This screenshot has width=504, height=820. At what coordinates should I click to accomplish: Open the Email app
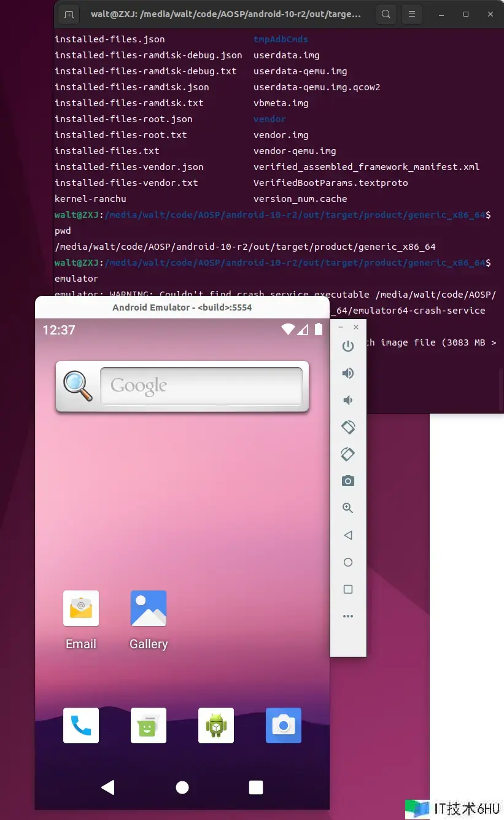click(81, 608)
